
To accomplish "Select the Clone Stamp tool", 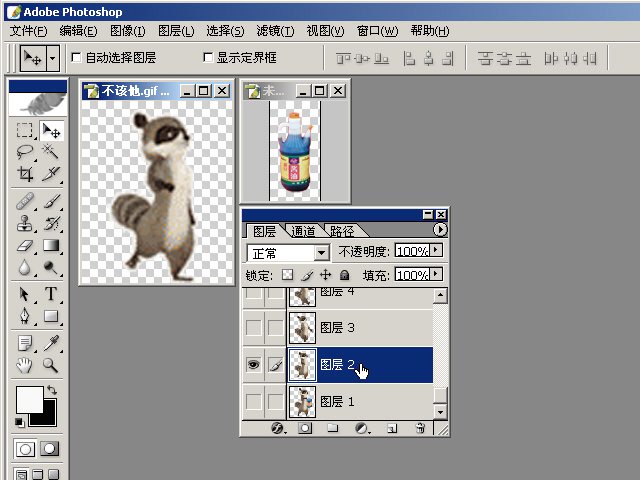I will (24, 223).
